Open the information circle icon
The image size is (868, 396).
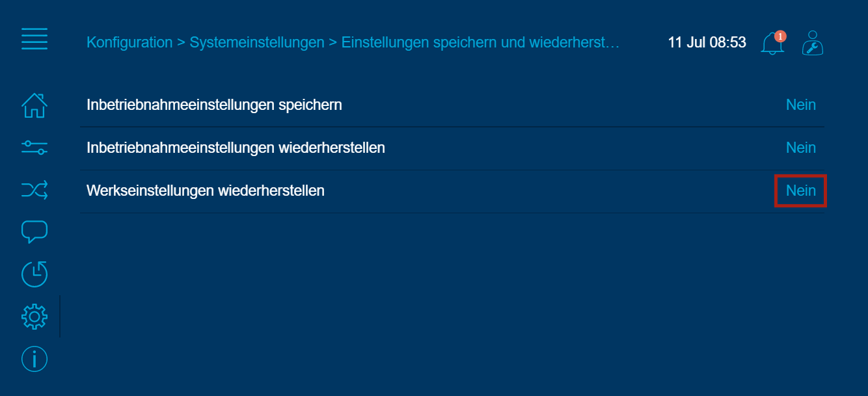tap(34, 358)
